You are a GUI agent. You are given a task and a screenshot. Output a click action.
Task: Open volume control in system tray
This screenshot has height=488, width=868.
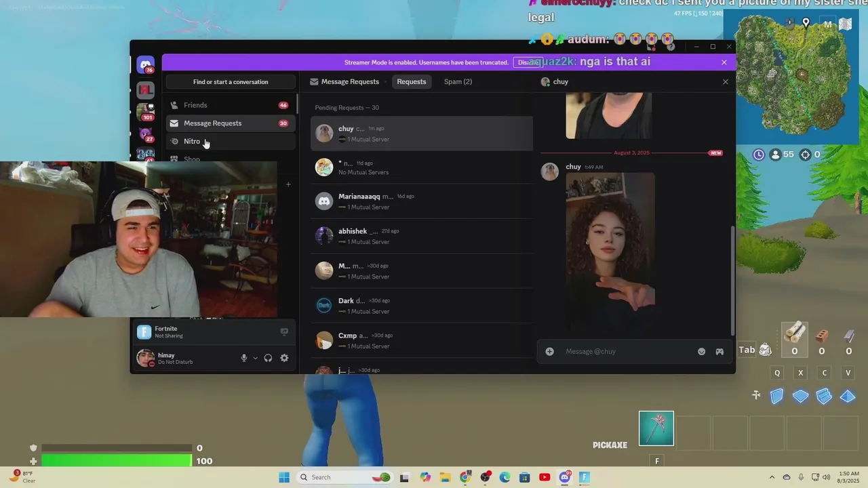click(x=826, y=477)
